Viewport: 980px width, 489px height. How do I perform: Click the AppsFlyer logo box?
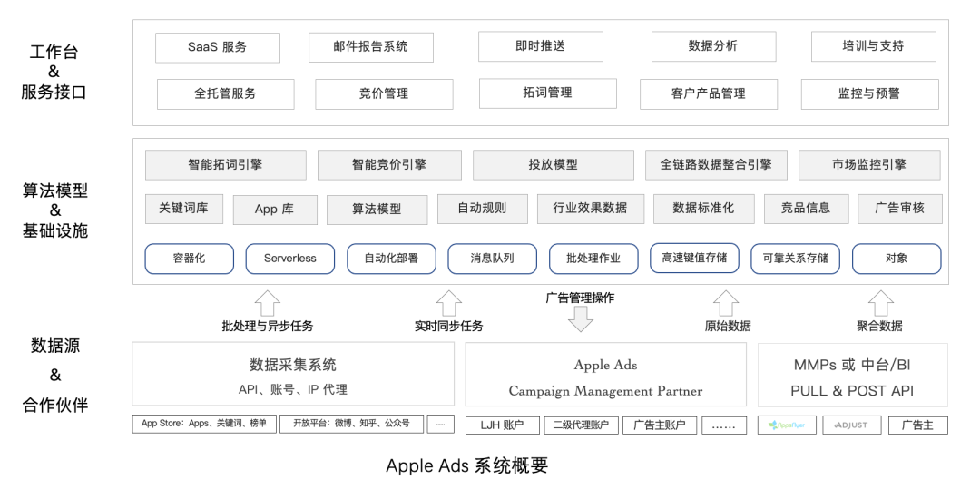(786, 425)
